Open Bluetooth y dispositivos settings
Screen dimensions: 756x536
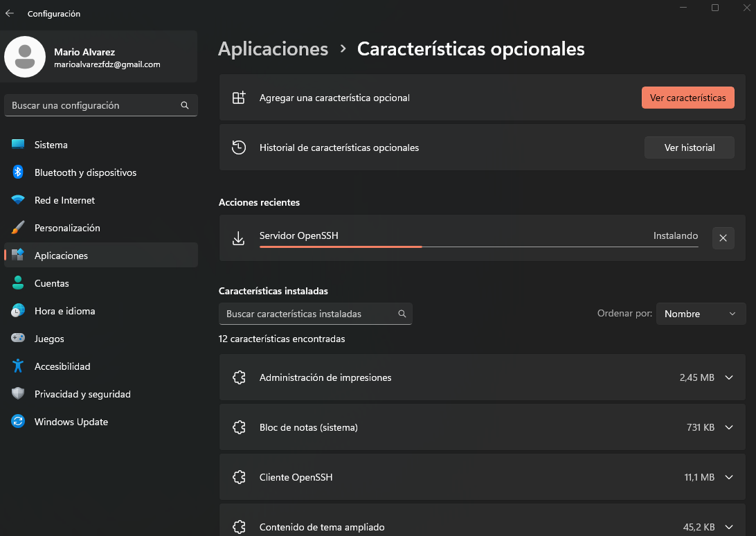coord(101,172)
